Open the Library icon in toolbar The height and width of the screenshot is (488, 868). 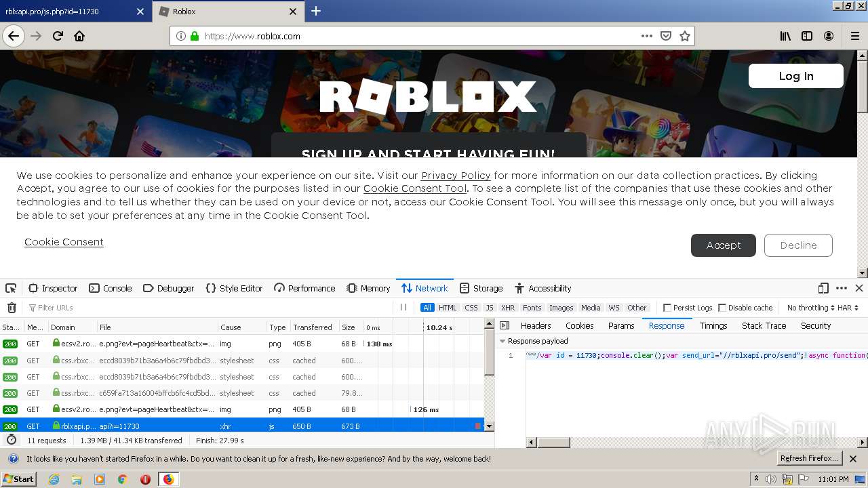click(785, 36)
